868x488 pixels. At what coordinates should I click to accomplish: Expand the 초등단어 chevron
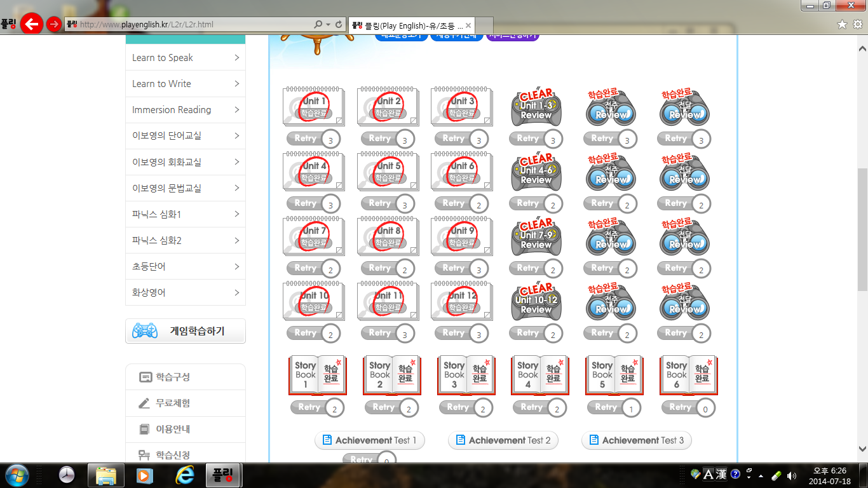point(236,266)
